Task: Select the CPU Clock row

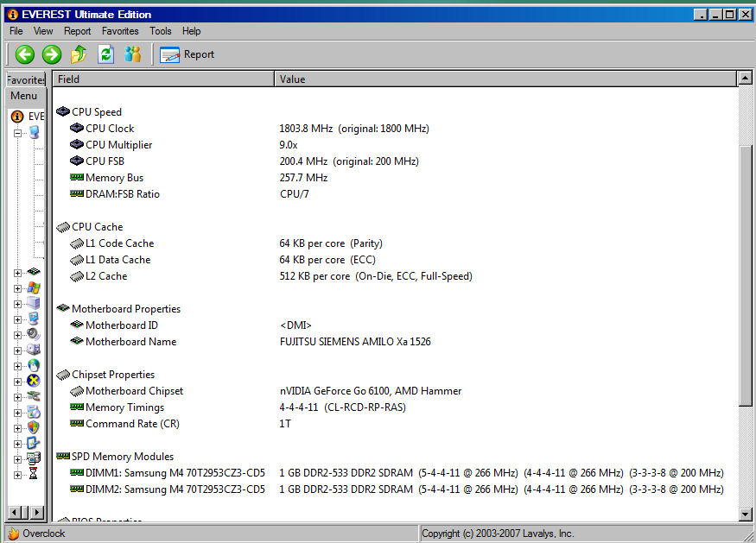Action: pos(394,129)
